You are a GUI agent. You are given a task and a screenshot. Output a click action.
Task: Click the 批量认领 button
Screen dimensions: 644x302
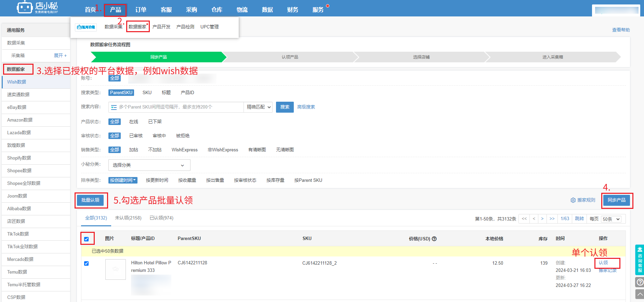90,200
